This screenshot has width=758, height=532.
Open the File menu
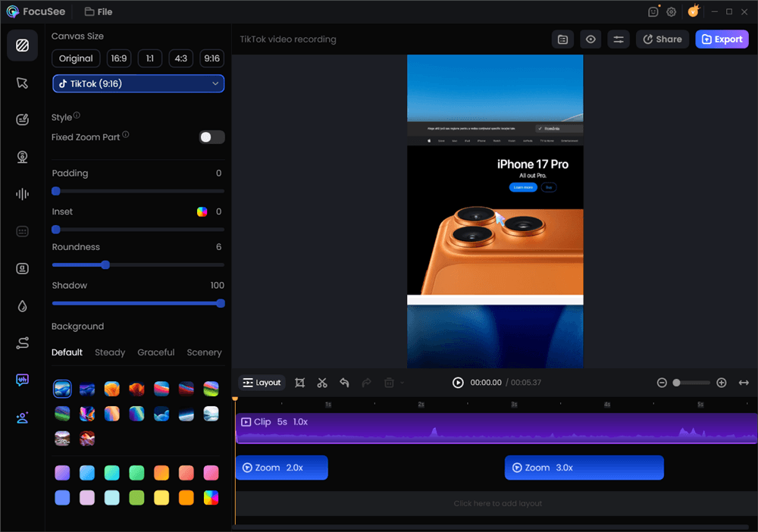(x=99, y=11)
